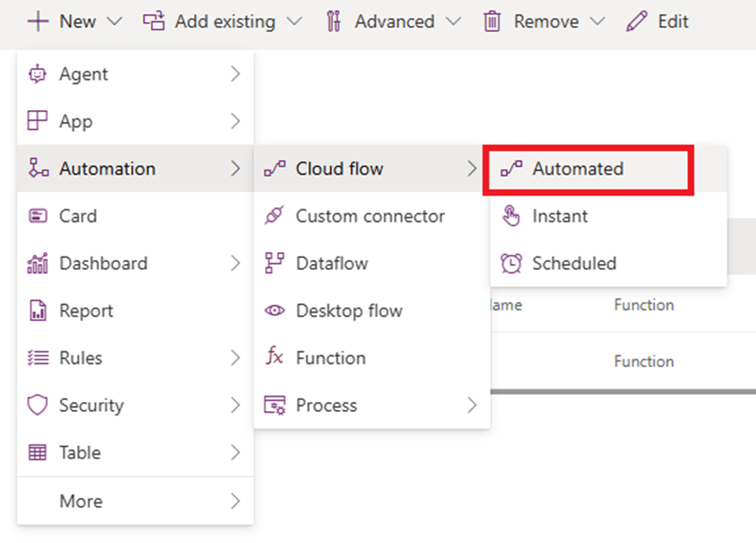Open the Add existing dropdown arrow
Image resolution: width=756 pixels, height=543 pixels.
tap(293, 21)
